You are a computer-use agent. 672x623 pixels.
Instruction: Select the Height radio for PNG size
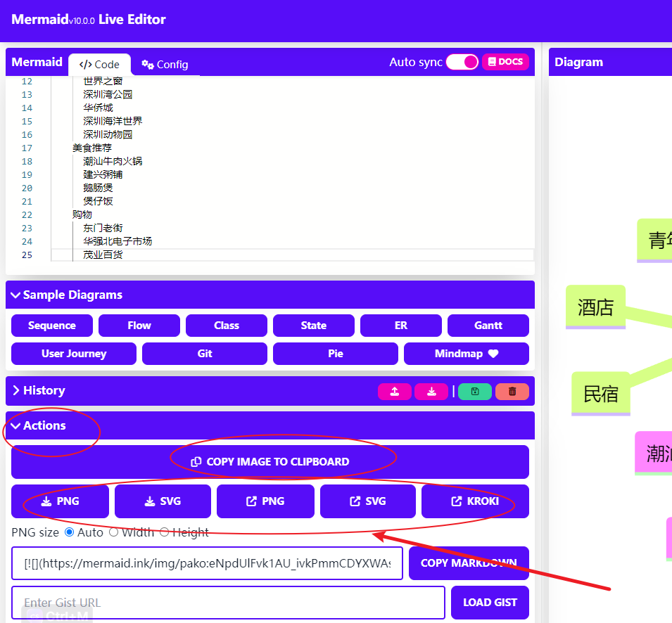[x=164, y=532]
